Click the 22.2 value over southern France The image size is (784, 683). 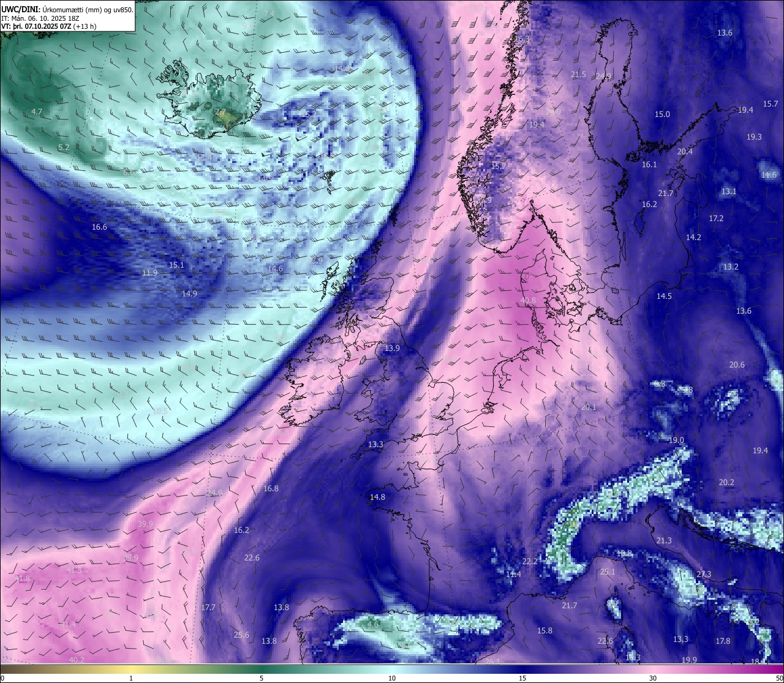(530, 562)
